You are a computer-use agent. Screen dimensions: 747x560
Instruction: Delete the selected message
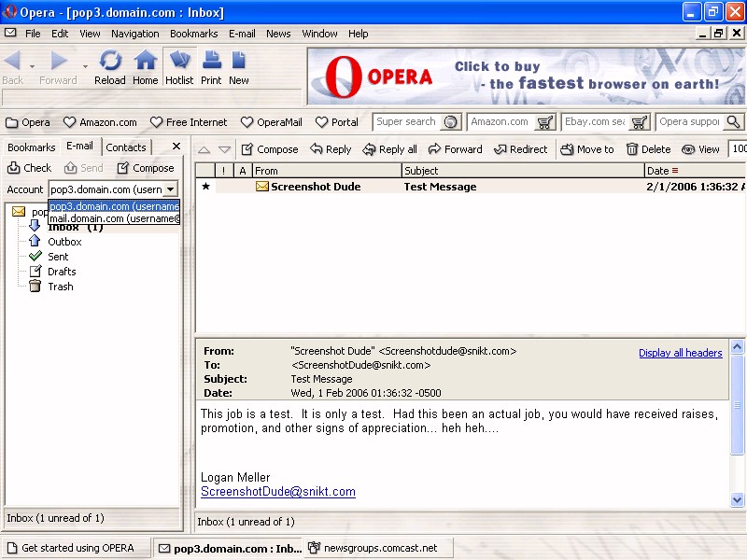coord(648,149)
